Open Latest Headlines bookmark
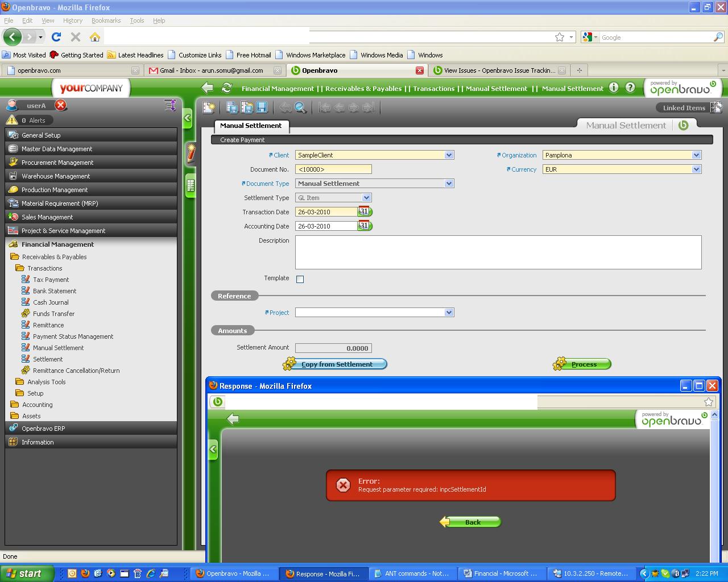728x582 pixels. [135, 55]
